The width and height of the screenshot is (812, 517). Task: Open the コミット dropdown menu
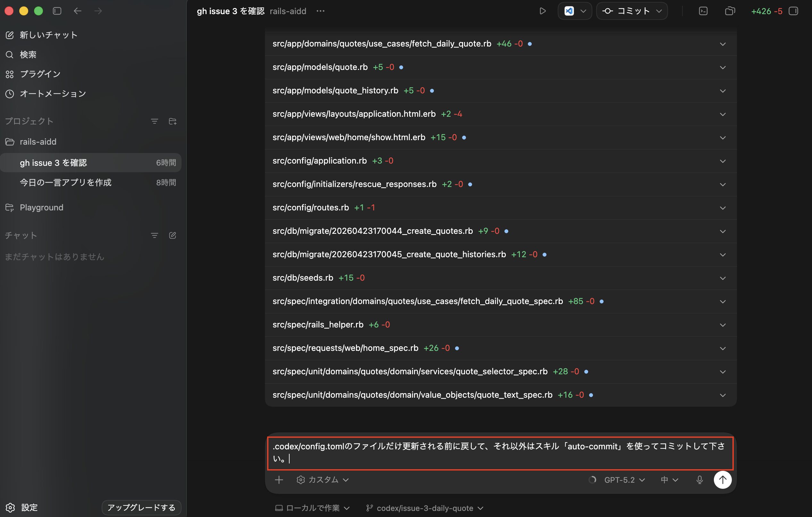click(x=659, y=11)
